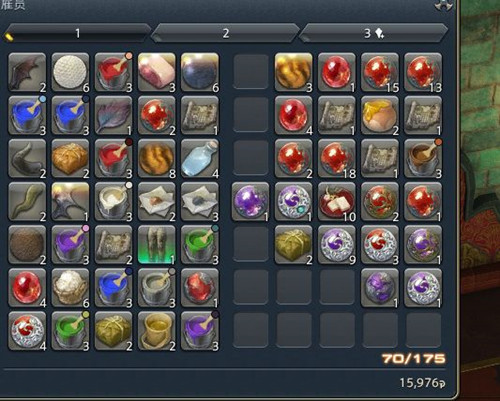The image size is (500, 401).
Task: Select the red materia stack of 18
Action: click(337, 158)
